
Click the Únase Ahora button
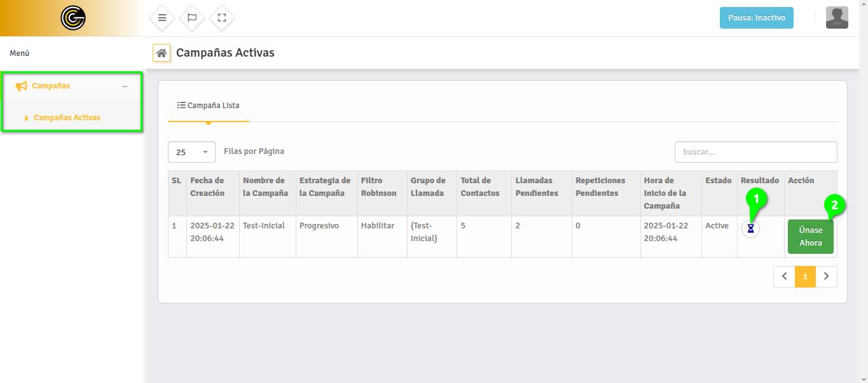810,237
